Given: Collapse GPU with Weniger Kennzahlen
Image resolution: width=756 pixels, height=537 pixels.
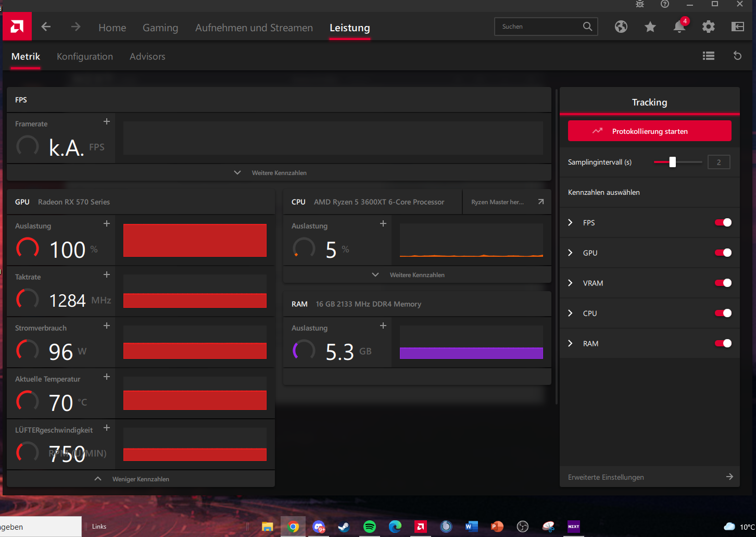Looking at the screenshot, I should pos(141,479).
